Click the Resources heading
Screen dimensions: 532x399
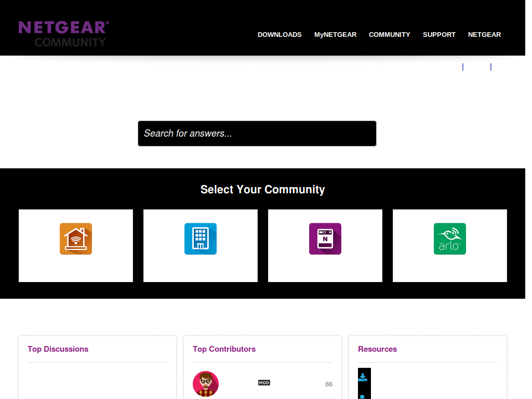coord(377,349)
